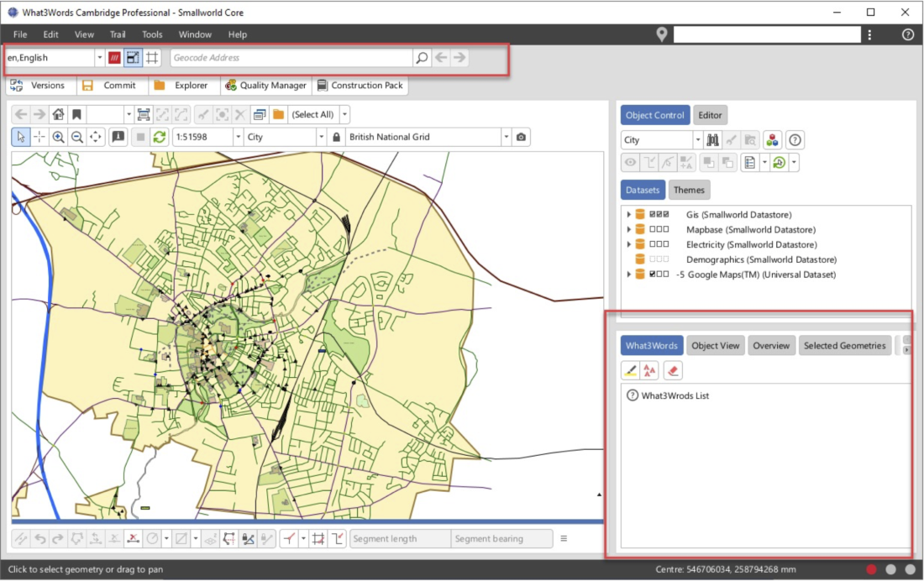Open the colored cubes styles icon
The height and width of the screenshot is (581, 924).
click(x=772, y=139)
